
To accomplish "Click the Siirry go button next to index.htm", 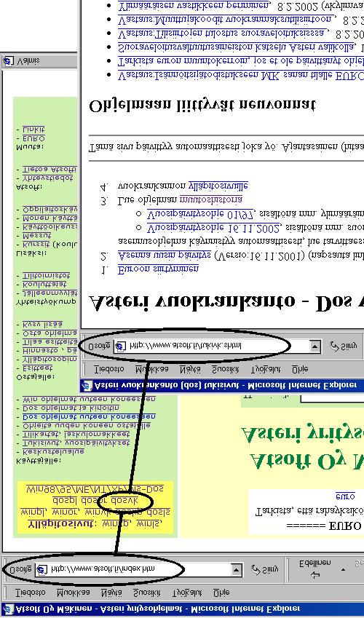I will point(265,569).
